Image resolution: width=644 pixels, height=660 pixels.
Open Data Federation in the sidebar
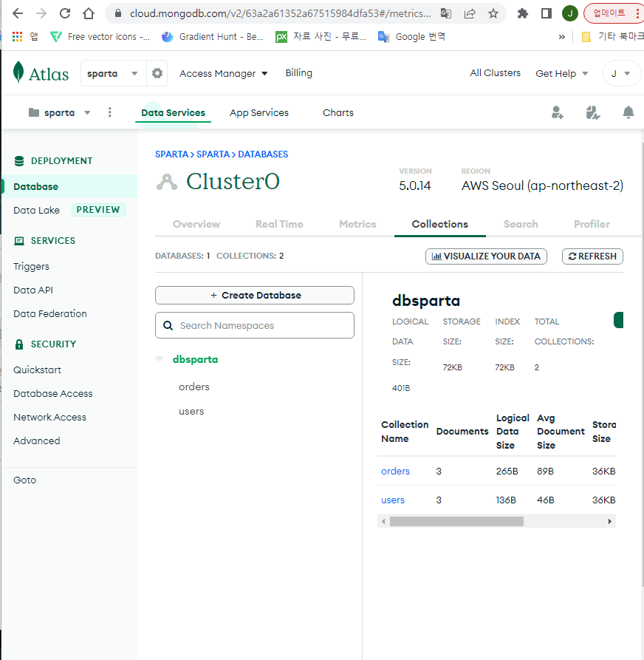click(x=50, y=313)
